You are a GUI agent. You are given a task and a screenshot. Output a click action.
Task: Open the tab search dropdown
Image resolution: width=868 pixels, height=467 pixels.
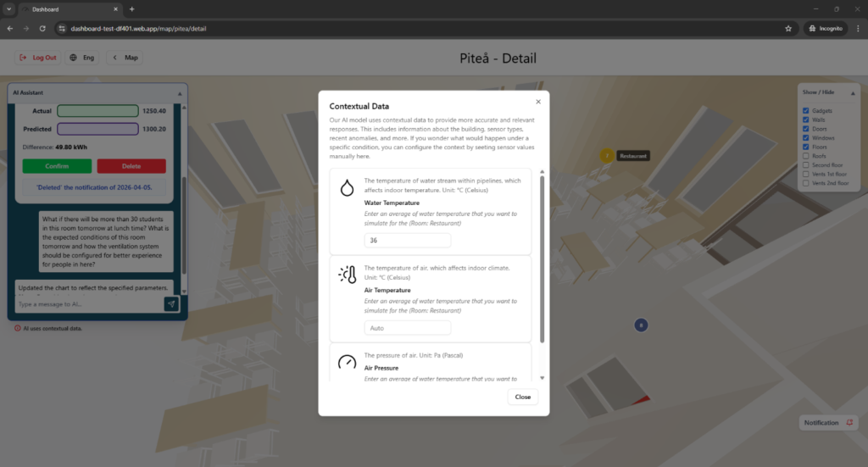click(x=8, y=8)
